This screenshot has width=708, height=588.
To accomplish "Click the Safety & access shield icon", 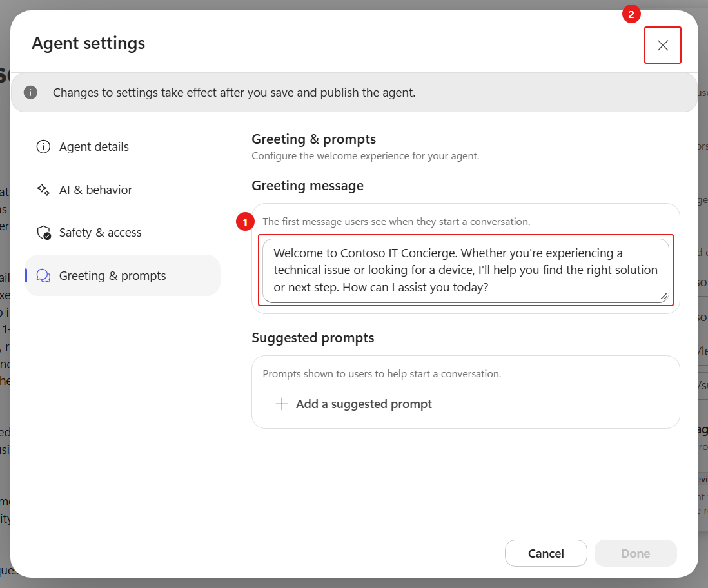I will point(43,233).
